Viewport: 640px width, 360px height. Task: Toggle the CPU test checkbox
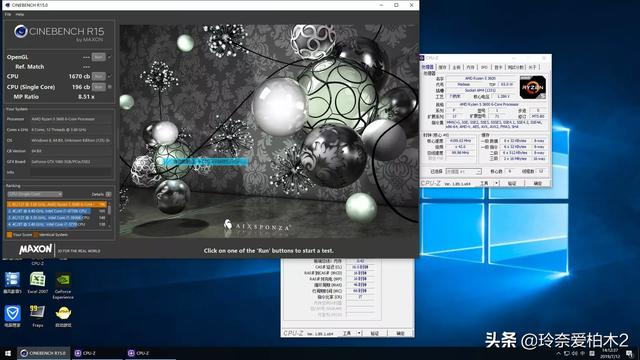pyautogui.click(x=109, y=76)
